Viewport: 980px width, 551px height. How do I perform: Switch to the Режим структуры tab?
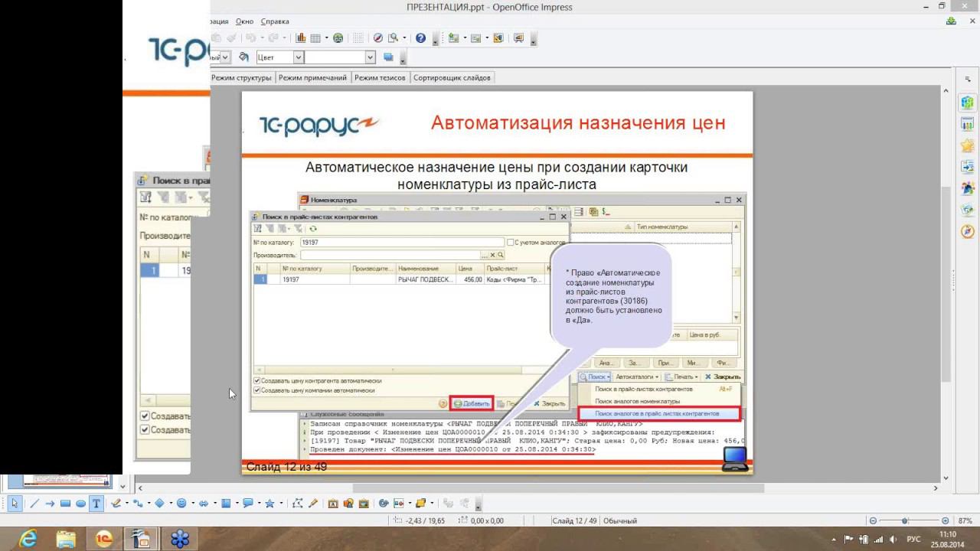(x=241, y=77)
